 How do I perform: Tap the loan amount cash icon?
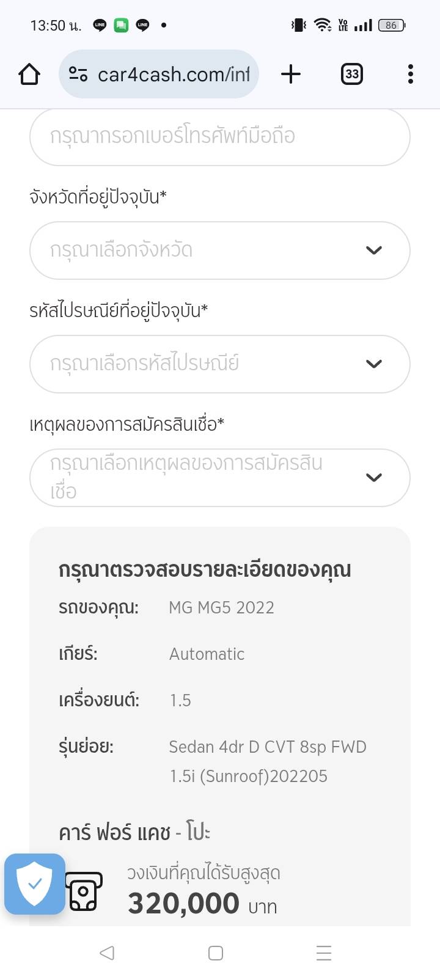pos(84,891)
